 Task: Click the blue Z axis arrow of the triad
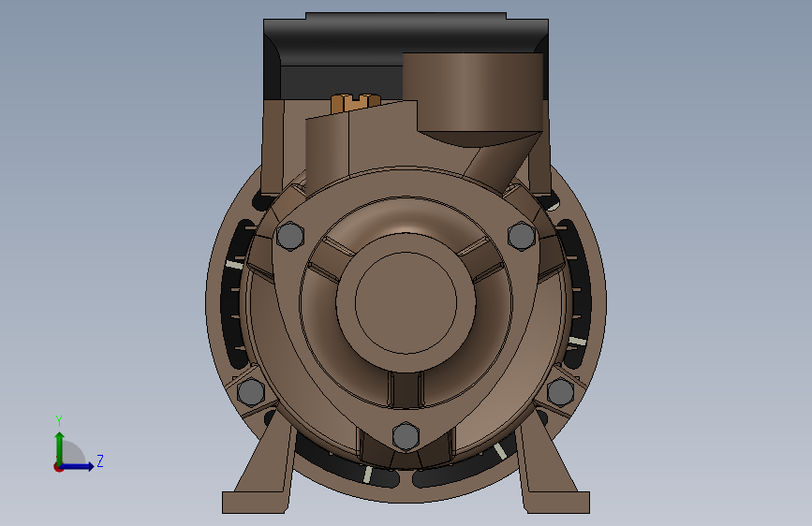79,466
